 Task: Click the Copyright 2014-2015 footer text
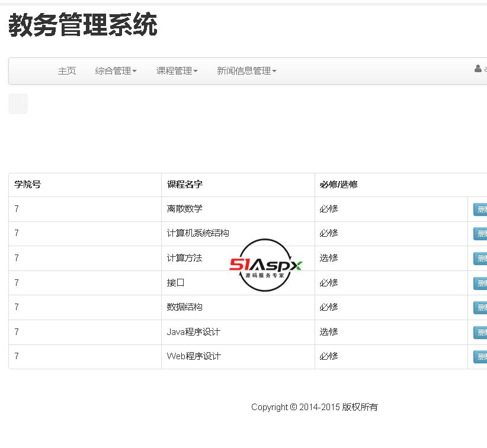tap(314, 407)
